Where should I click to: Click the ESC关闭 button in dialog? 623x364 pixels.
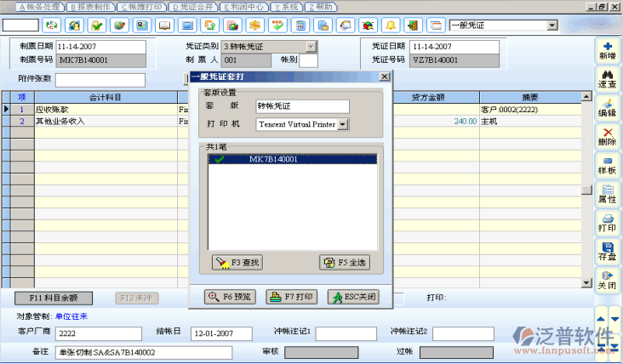point(353,297)
